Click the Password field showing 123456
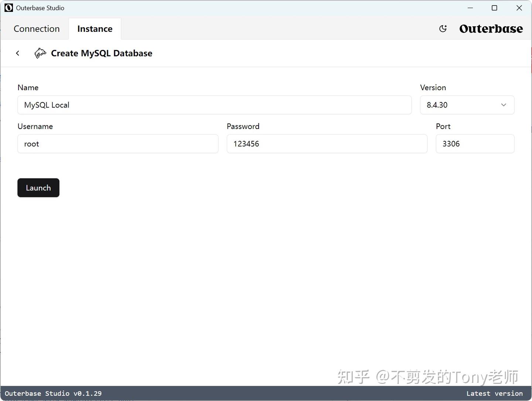Viewport: 532px width, 401px height. coord(327,144)
